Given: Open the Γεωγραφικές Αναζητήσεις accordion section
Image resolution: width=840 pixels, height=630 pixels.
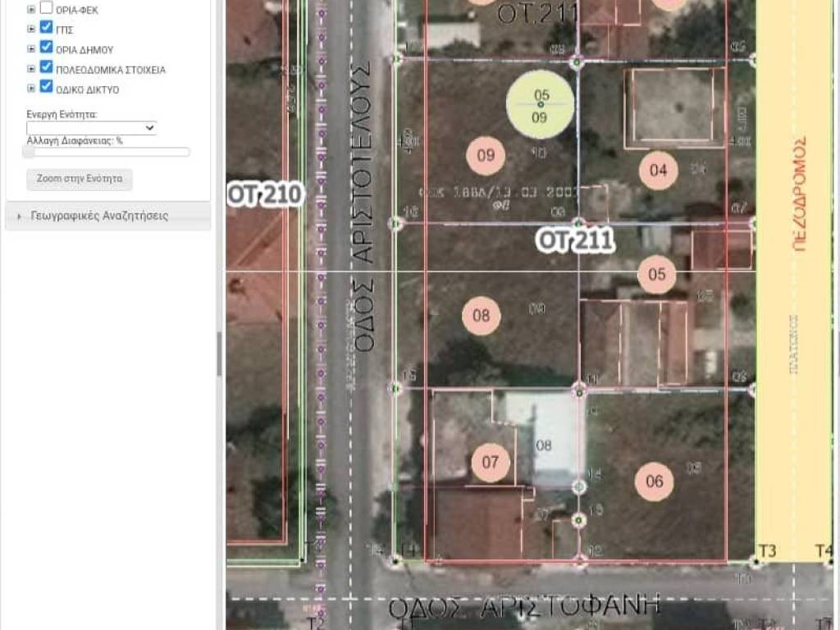Looking at the screenshot, I should 99,216.
